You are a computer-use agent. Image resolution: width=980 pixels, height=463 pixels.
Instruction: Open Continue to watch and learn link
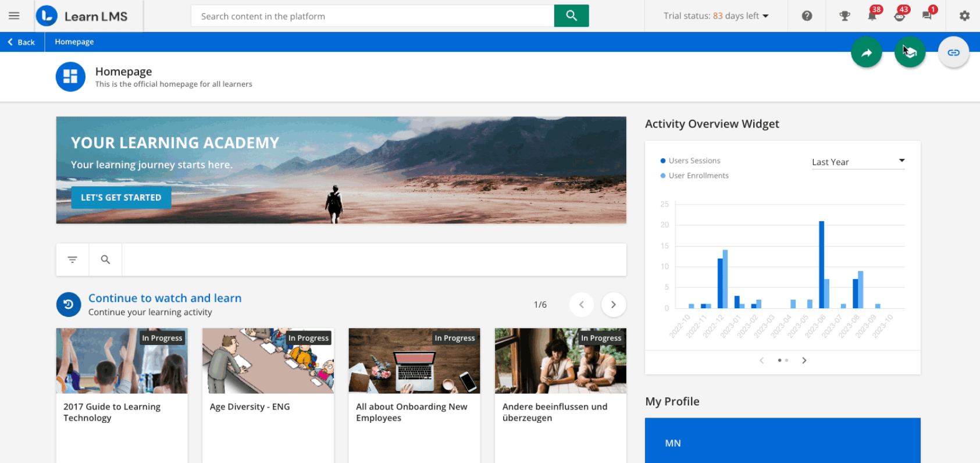click(165, 298)
